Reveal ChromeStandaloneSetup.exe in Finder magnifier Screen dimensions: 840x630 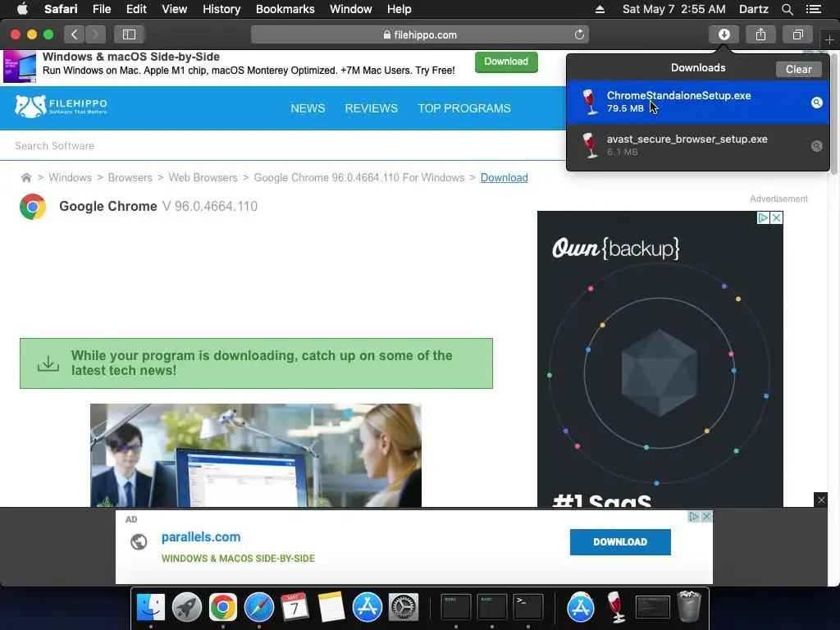pos(816,103)
